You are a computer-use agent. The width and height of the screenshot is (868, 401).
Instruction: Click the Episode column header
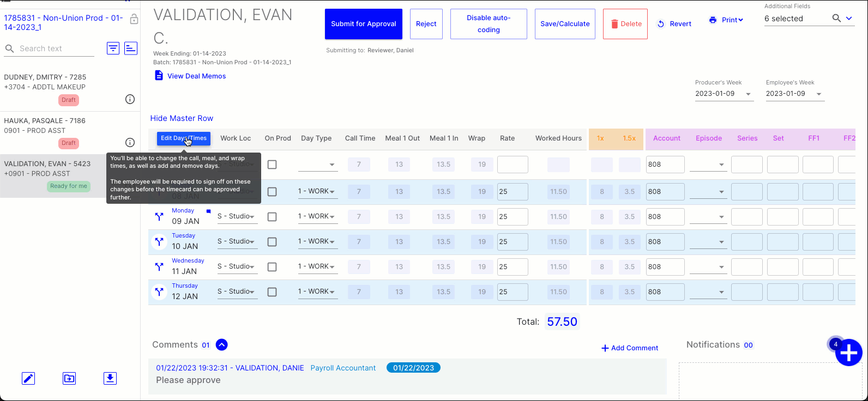(709, 138)
